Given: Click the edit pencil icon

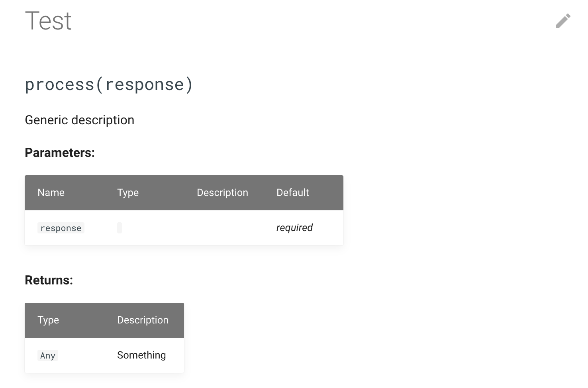Looking at the screenshot, I should click(563, 21).
